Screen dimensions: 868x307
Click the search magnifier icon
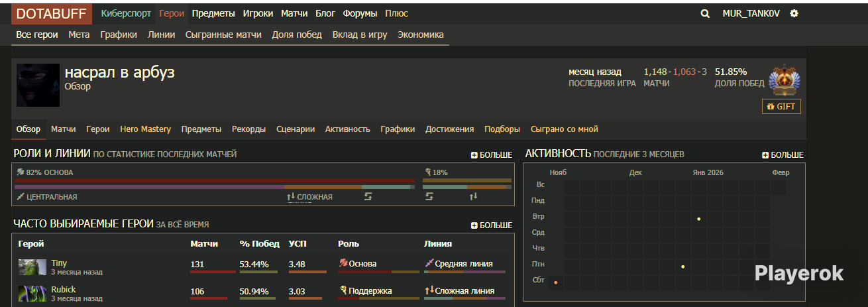[705, 13]
